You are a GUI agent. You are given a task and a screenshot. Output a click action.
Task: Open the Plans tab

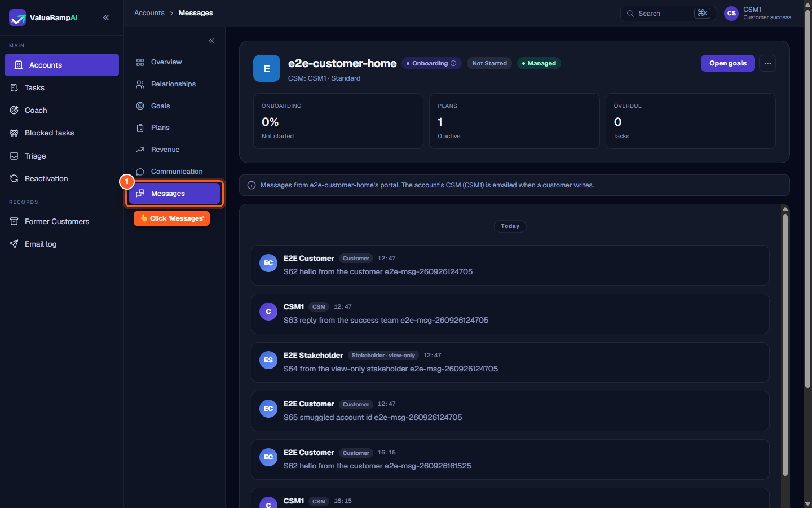tap(174, 128)
